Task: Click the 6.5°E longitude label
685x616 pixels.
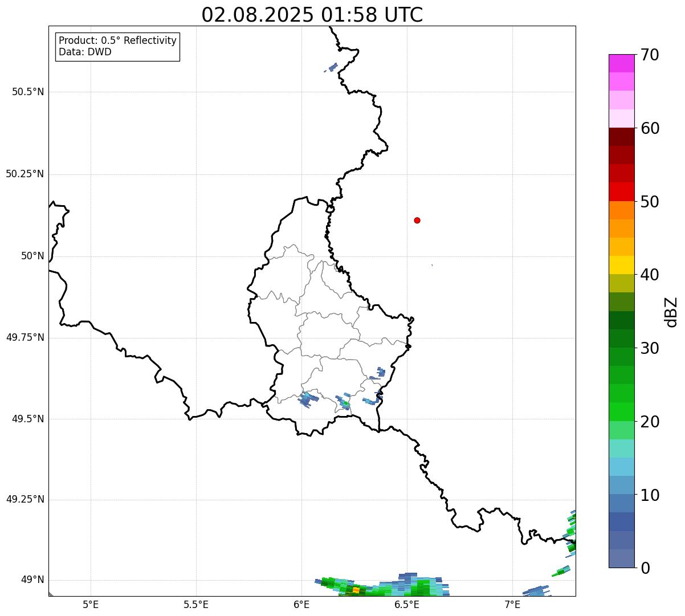Action: [x=407, y=605]
